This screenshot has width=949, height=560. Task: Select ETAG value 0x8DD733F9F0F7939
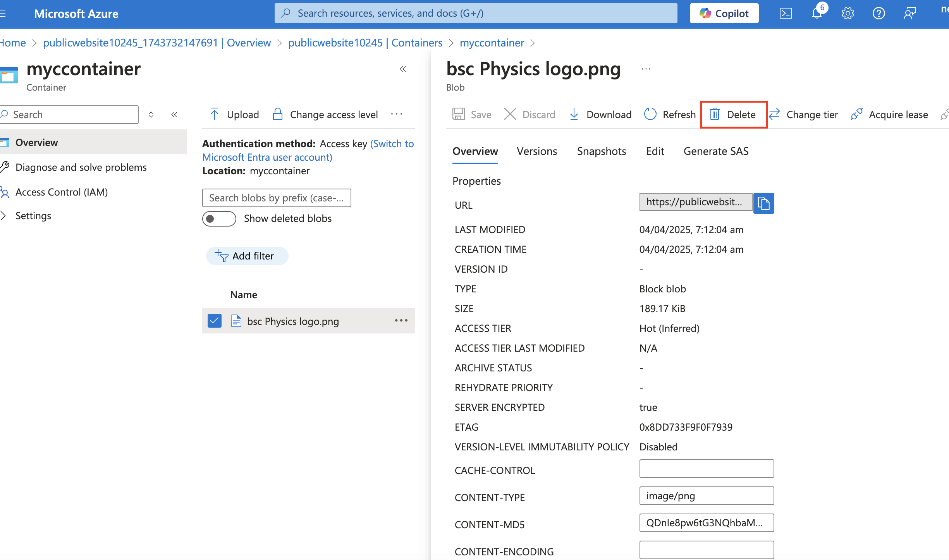(x=686, y=427)
